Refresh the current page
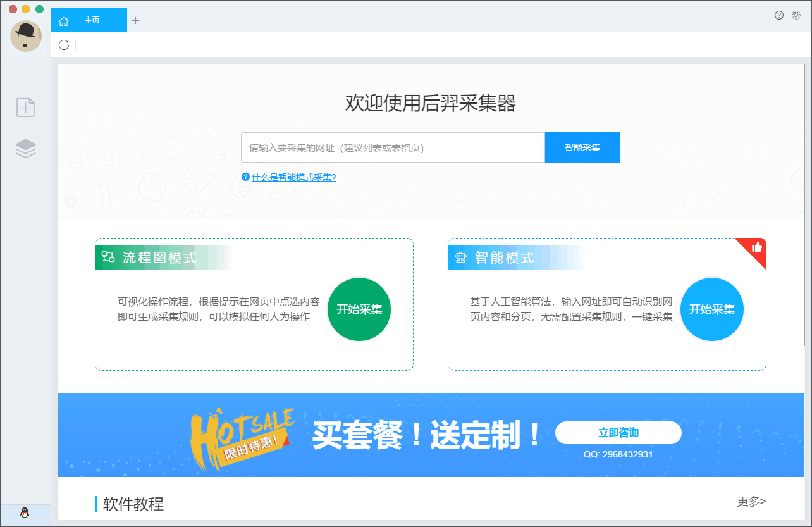Image resolution: width=812 pixels, height=527 pixels. click(x=63, y=45)
